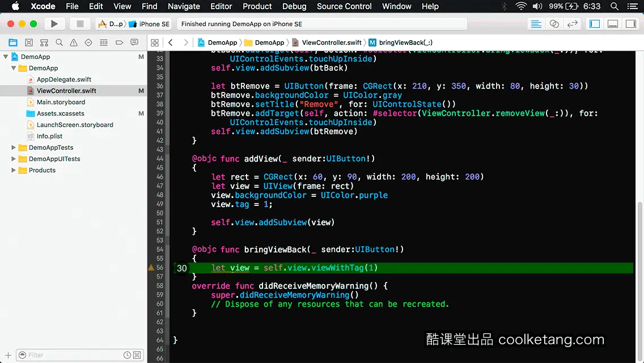This screenshot has height=363, width=644.
Task: Open DemoApp project breadcrumb in jump bar
Action: [218, 43]
